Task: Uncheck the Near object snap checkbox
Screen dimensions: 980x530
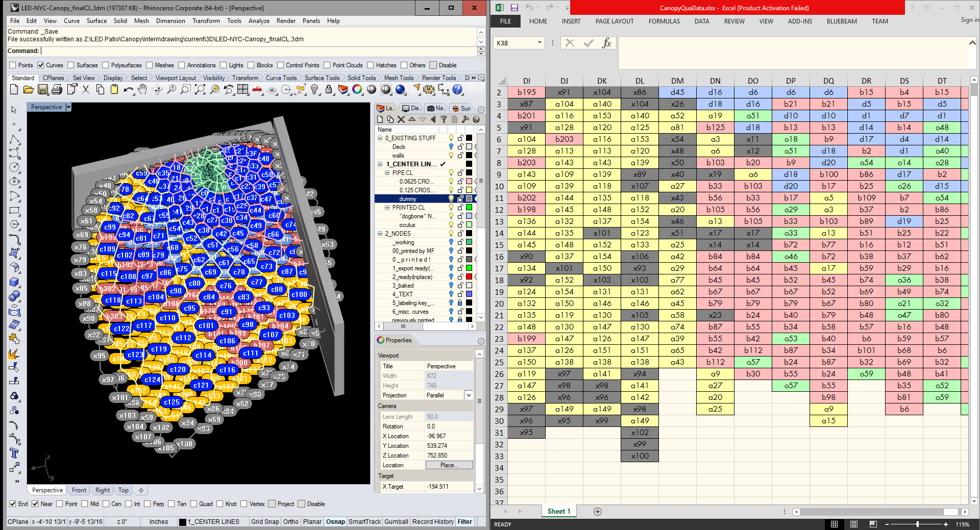Action: pyautogui.click(x=35, y=504)
